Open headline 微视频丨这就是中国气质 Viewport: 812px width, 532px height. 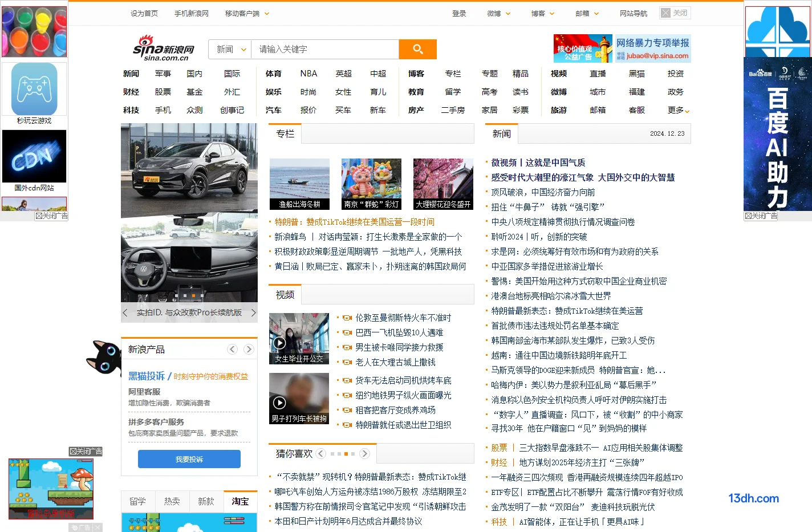538,163
